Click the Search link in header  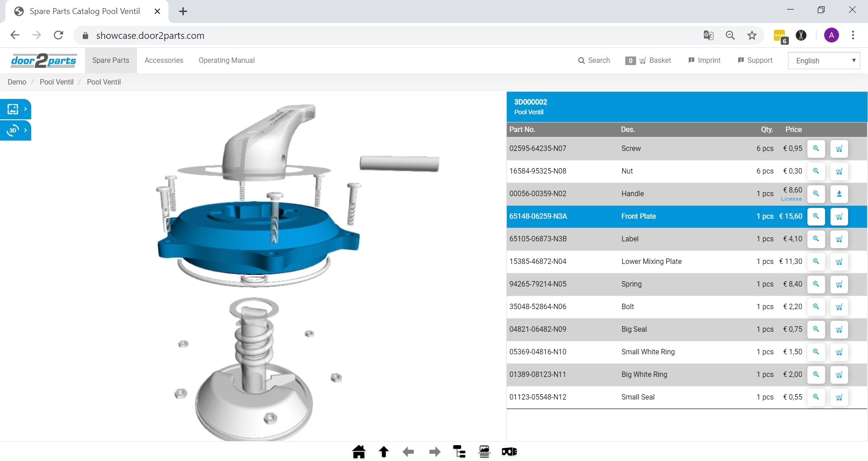tap(594, 60)
